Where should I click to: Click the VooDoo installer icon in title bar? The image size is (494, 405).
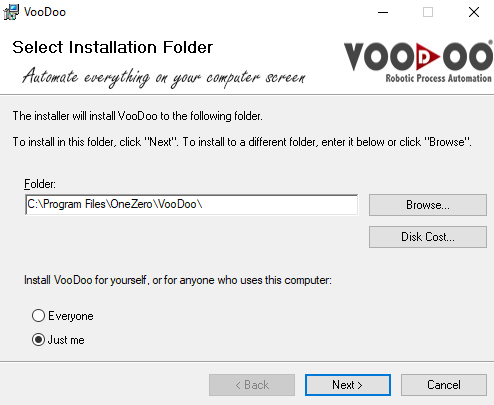point(11,12)
